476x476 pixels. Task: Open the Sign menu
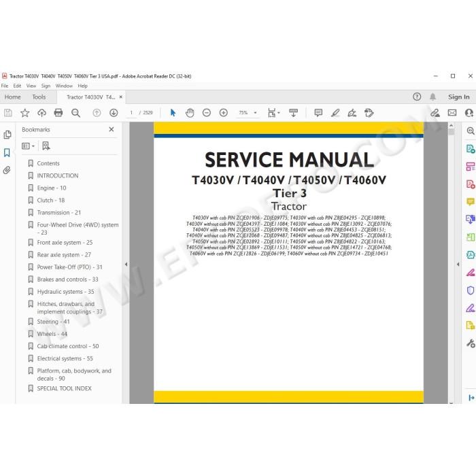click(x=46, y=86)
